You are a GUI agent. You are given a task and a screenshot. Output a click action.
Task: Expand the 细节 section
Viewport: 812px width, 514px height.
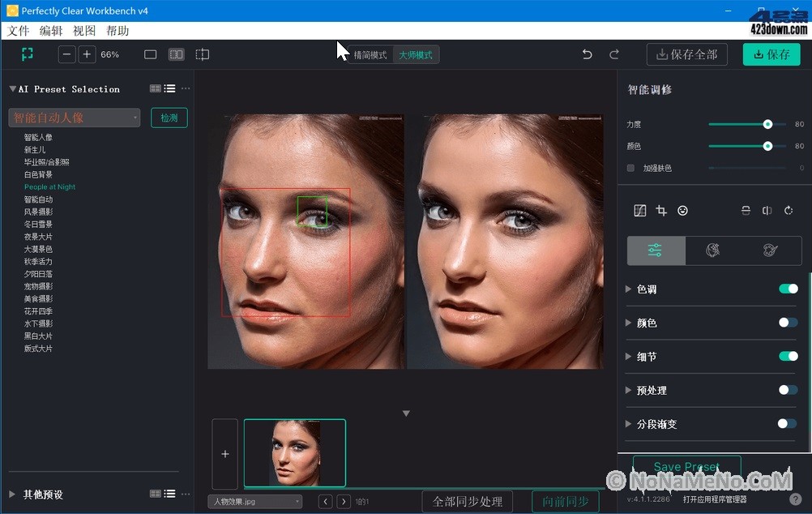click(x=630, y=357)
